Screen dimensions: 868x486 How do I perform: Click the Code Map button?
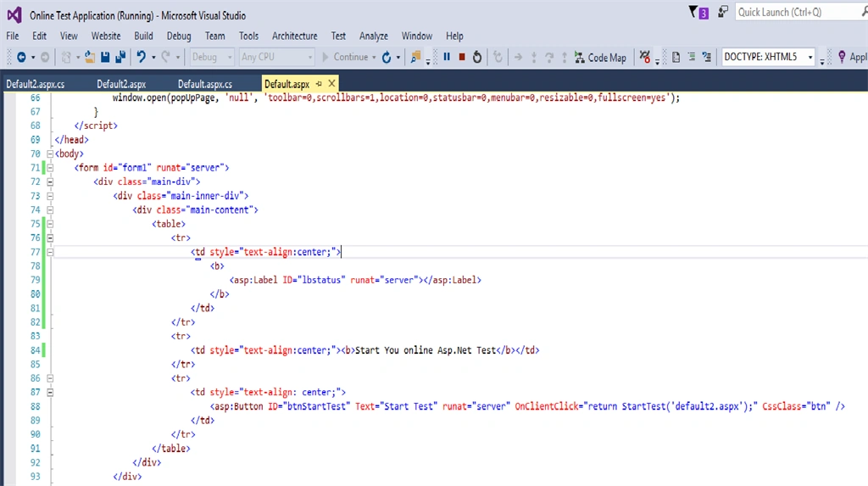[x=601, y=57]
